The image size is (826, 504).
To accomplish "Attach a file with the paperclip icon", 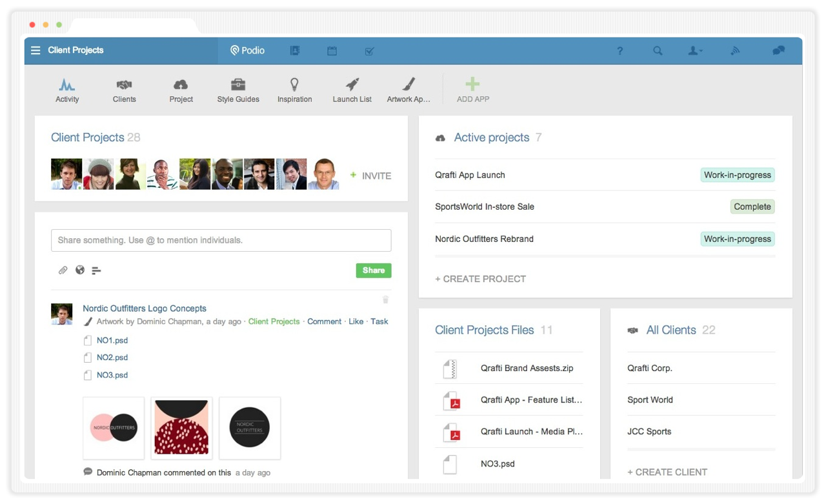I will pos(63,270).
